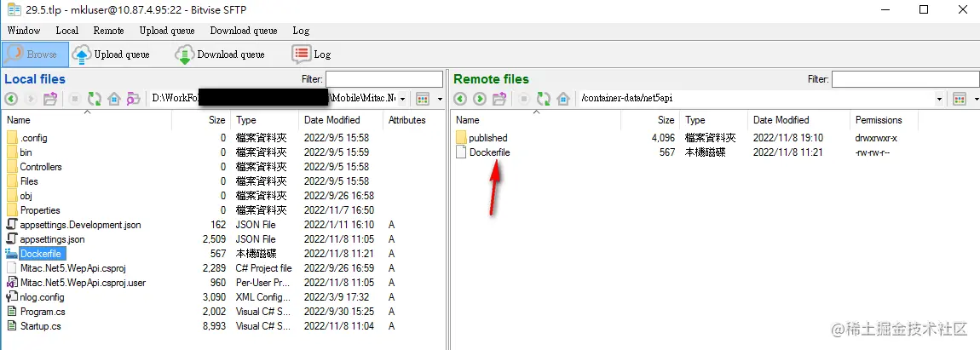980x350 pixels.
Task: Select the remote Dockerfile file icon
Action: [461, 152]
